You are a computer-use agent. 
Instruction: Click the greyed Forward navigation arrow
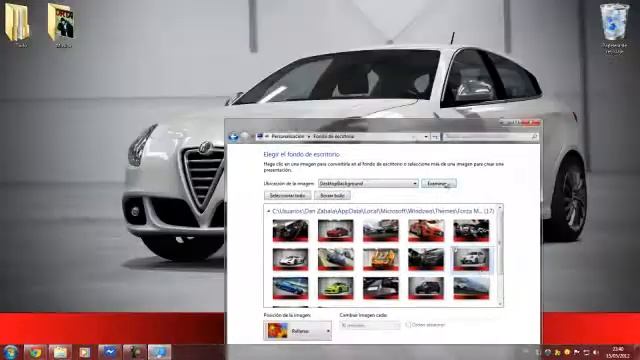(244, 137)
